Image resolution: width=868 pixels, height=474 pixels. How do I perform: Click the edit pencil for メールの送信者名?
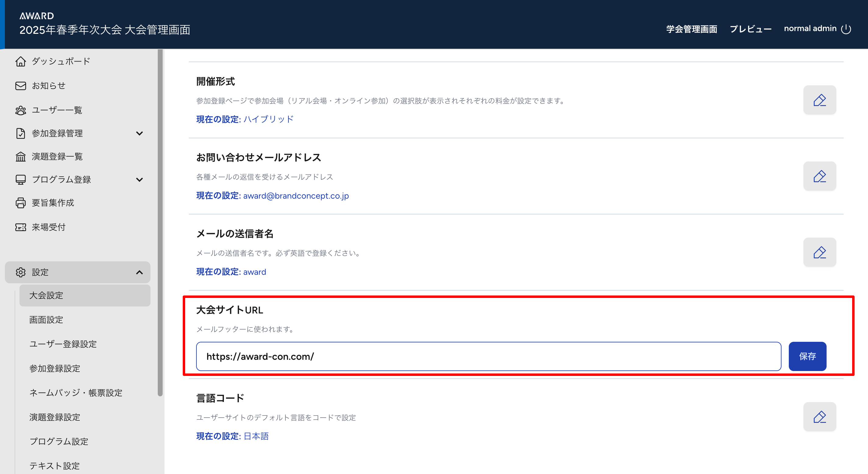pos(819,253)
